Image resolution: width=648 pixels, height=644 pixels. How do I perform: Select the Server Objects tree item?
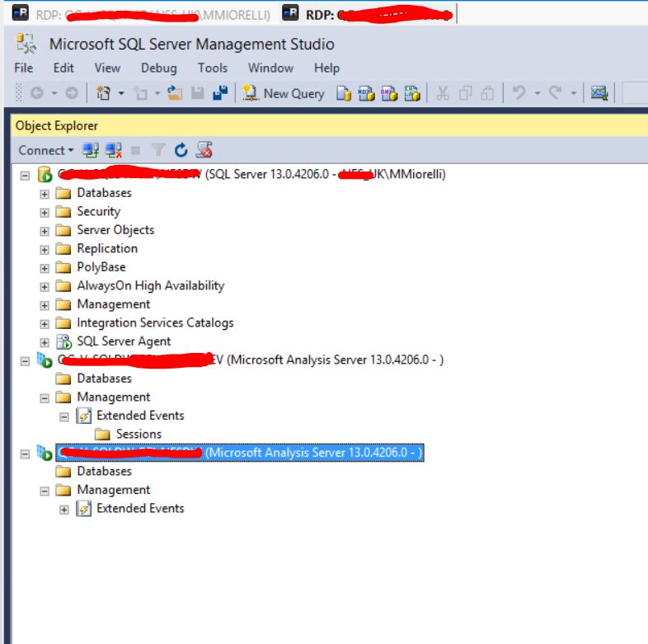click(115, 230)
